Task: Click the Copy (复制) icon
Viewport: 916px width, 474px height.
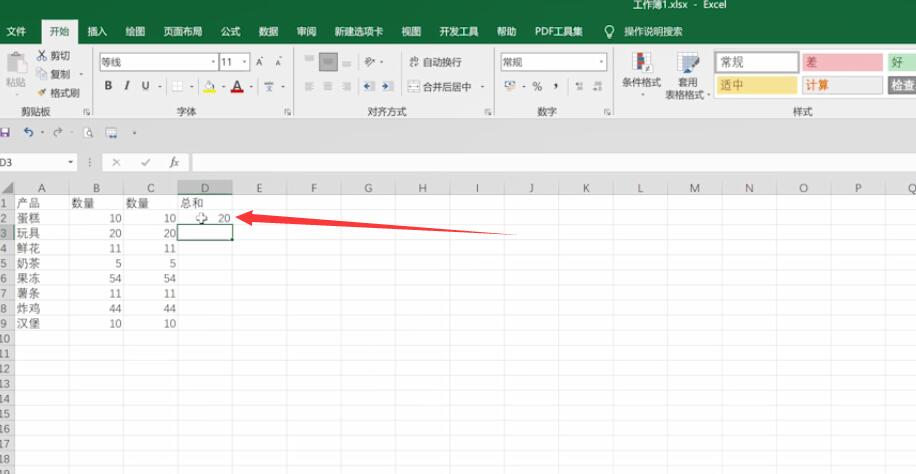Action: pos(42,74)
